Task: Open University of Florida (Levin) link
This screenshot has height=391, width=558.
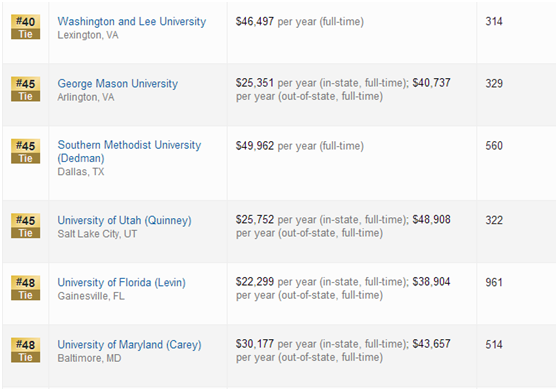Action: coord(121,282)
